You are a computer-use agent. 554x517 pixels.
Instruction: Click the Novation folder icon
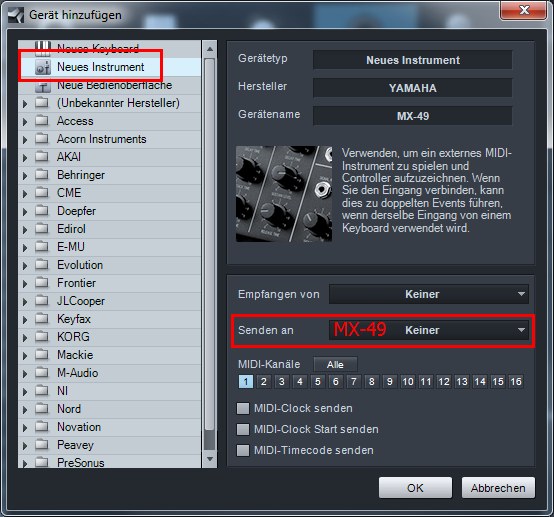tap(42, 426)
